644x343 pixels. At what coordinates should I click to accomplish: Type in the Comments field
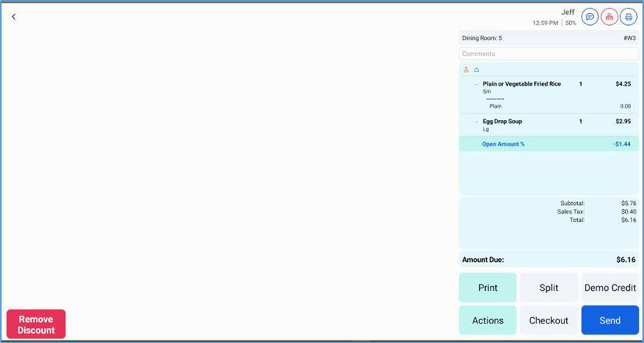click(548, 54)
